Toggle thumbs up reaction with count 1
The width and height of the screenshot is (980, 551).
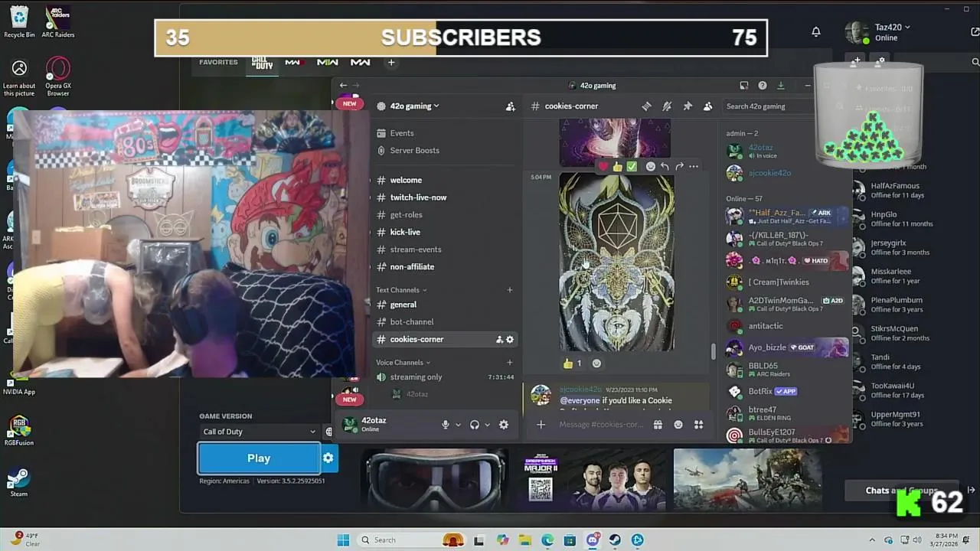click(573, 364)
